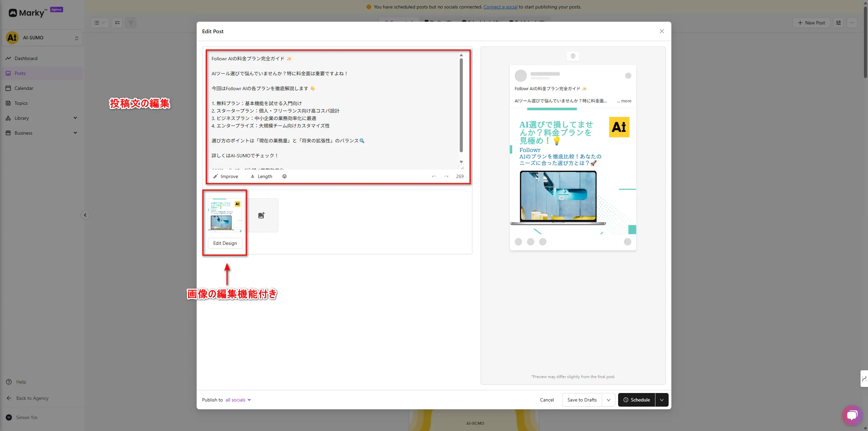Image resolution: width=868 pixels, height=431 pixels.
Task: Close the Edit Post dialog
Action: [x=662, y=31]
